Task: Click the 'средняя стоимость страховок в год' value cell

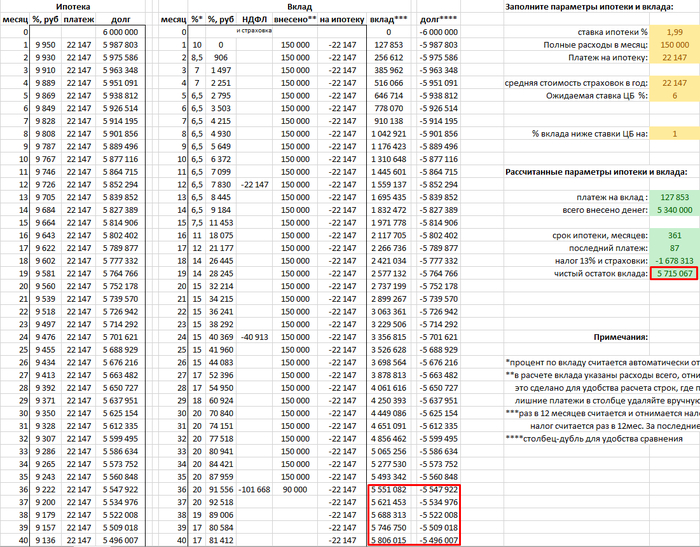Action: [674, 83]
